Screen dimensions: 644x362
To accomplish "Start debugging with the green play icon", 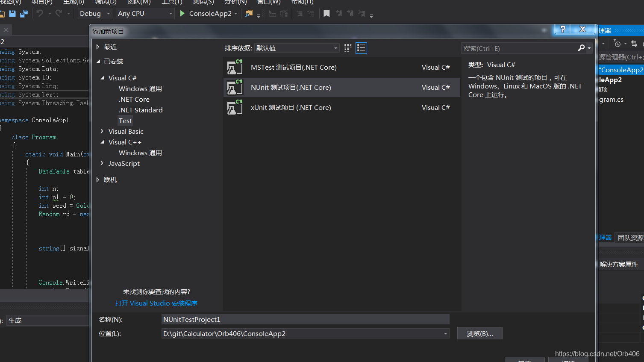I will pyautogui.click(x=182, y=13).
